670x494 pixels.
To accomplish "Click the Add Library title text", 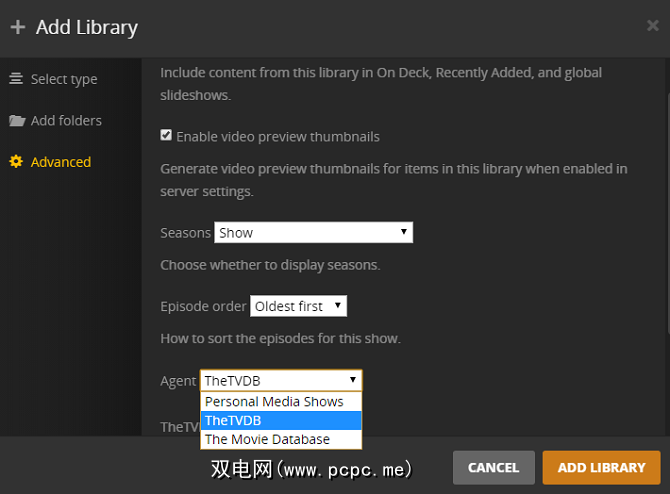I will (87, 28).
